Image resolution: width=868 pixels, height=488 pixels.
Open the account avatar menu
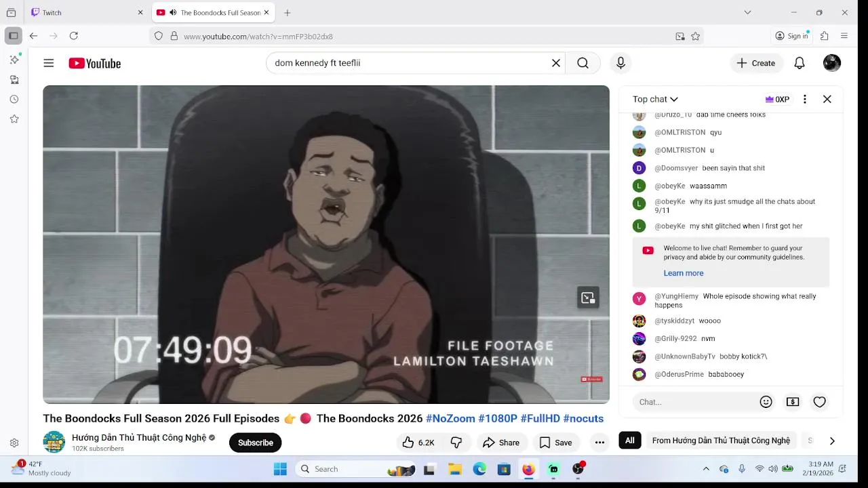832,63
